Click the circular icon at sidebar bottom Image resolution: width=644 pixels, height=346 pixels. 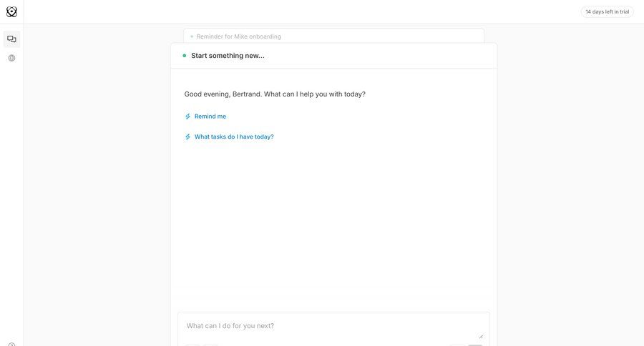click(x=11, y=344)
